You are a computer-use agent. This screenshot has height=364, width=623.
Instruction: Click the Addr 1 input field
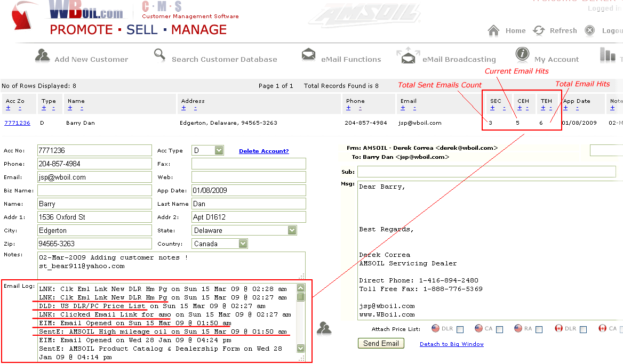(94, 217)
